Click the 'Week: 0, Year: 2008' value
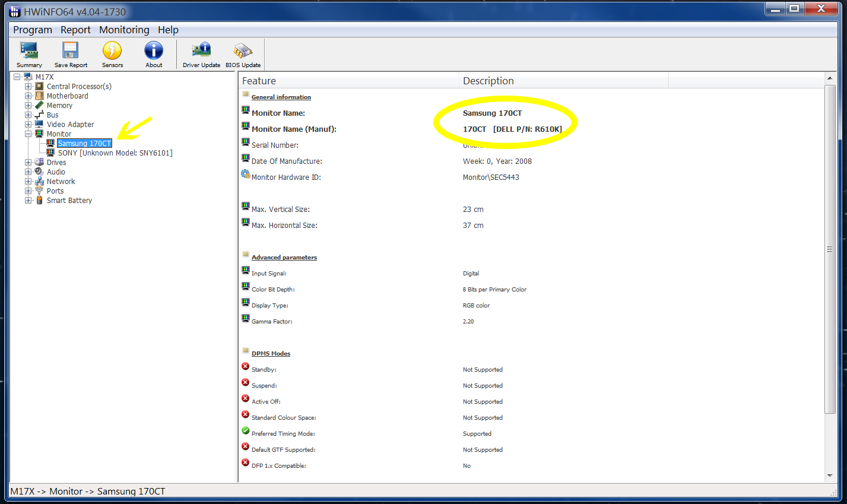This screenshot has width=847, height=504. click(x=497, y=161)
